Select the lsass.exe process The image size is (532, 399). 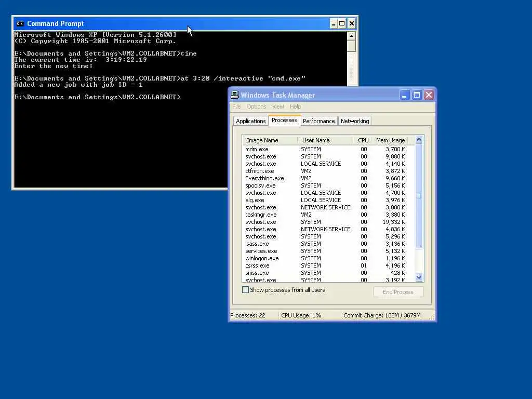point(328,244)
